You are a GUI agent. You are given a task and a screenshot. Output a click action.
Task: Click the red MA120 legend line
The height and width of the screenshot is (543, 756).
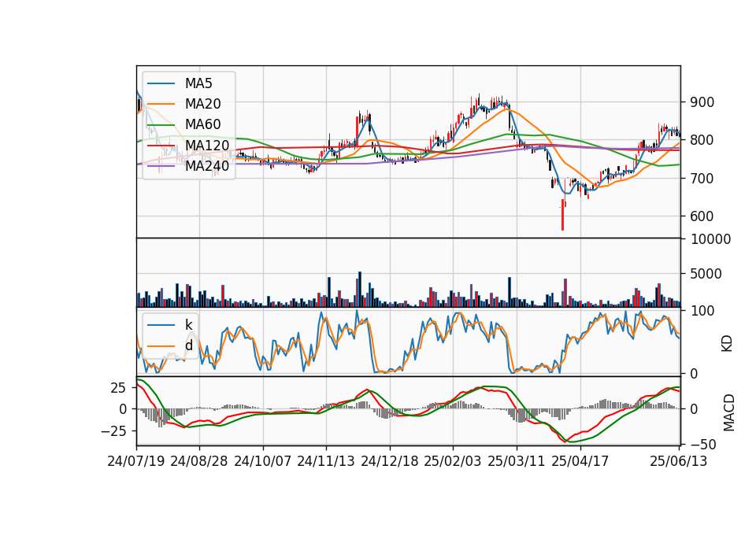[x=161, y=146]
